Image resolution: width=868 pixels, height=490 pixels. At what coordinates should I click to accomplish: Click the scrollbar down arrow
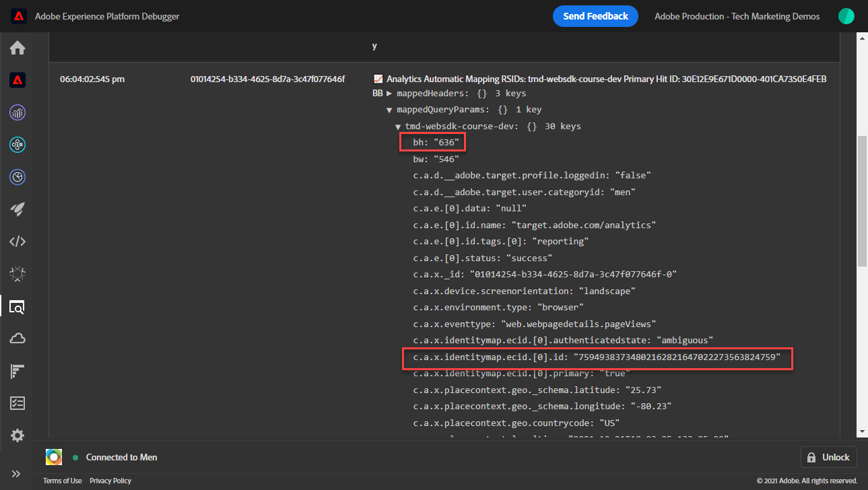pos(861,431)
